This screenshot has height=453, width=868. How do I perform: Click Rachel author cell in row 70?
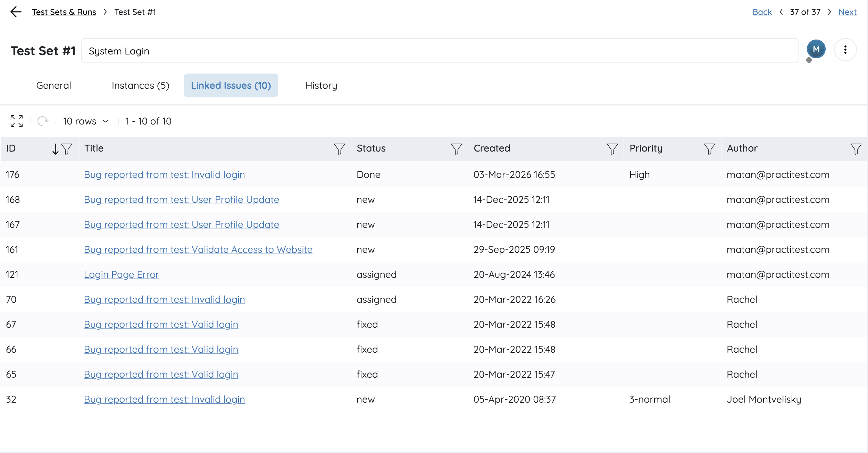[742, 299]
